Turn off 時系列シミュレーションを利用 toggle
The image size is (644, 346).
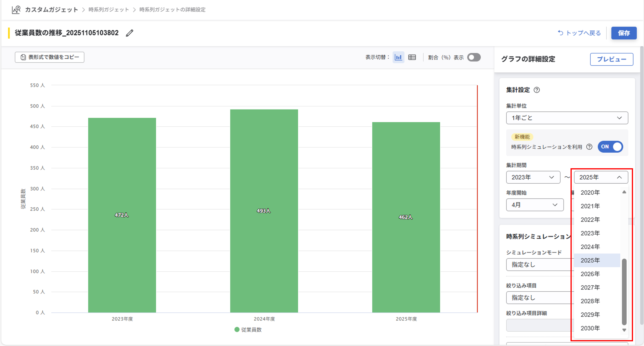coord(610,147)
